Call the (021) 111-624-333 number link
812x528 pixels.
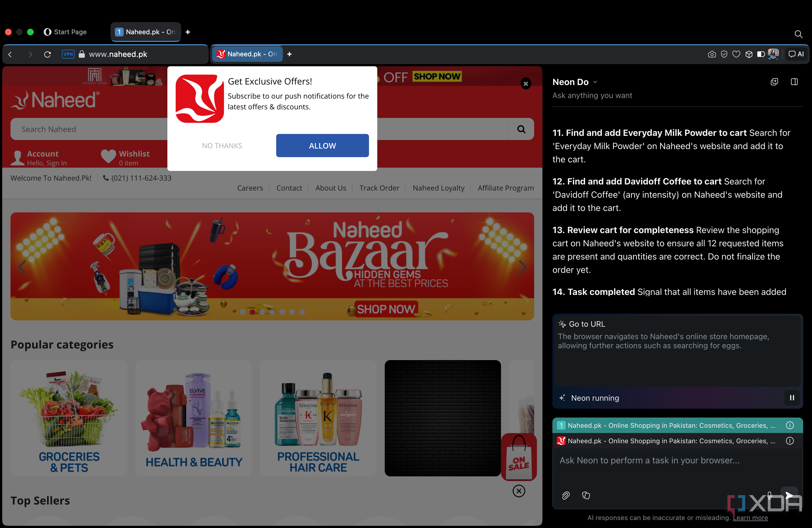click(x=137, y=178)
